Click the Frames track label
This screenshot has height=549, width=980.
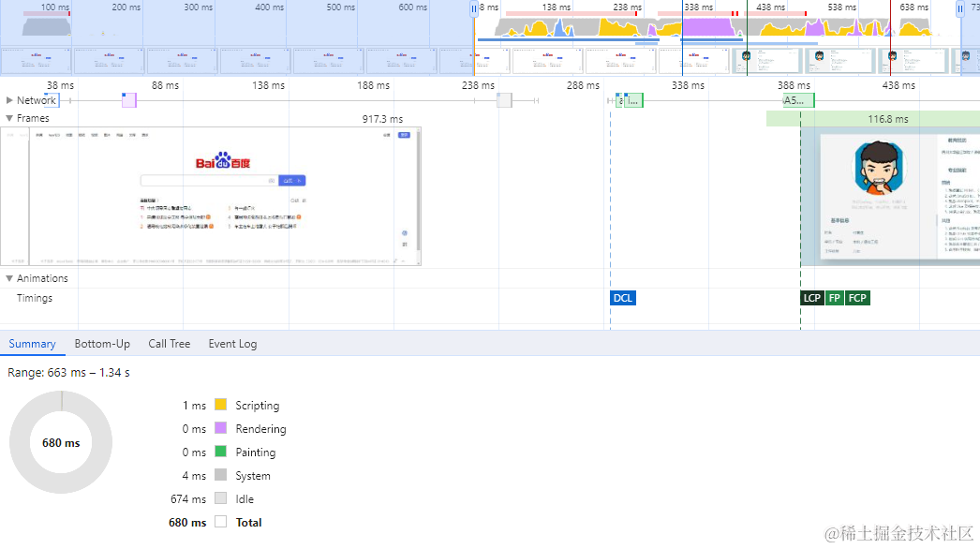click(33, 118)
